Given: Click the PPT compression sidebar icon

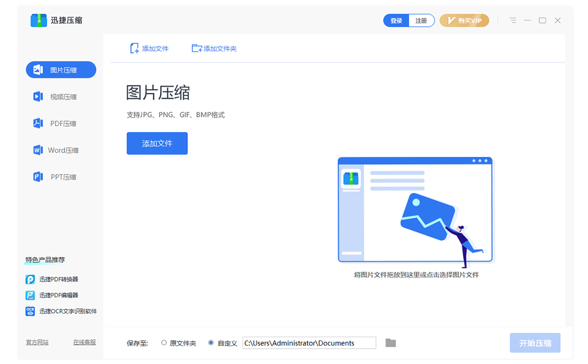Looking at the screenshot, I should coord(38,177).
